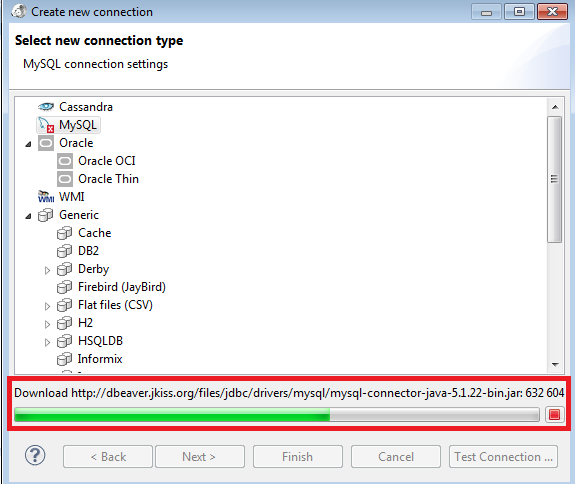The height and width of the screenshot is (484, 575).
Task: Collapse the Generic tree node
Action: coord(28,216)
